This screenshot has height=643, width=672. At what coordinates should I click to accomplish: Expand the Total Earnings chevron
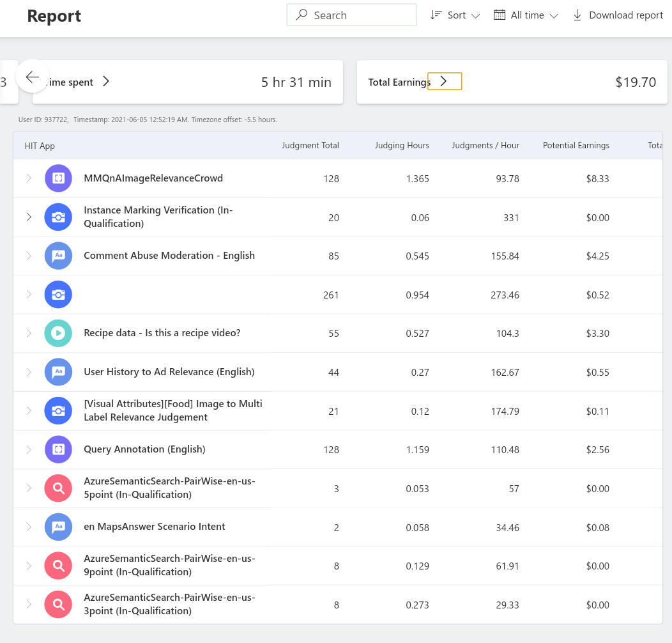[x=445, y=81]
